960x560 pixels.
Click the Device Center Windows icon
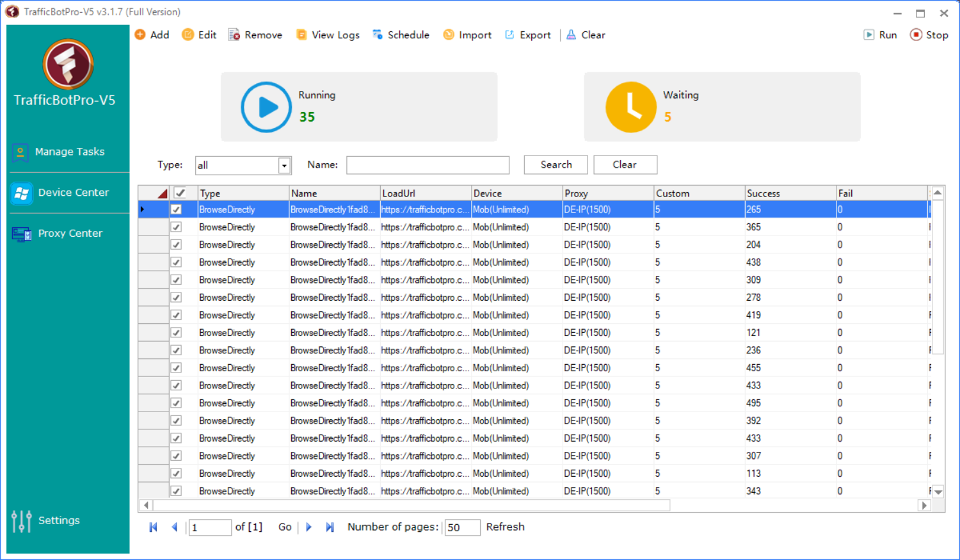[21, 193]
